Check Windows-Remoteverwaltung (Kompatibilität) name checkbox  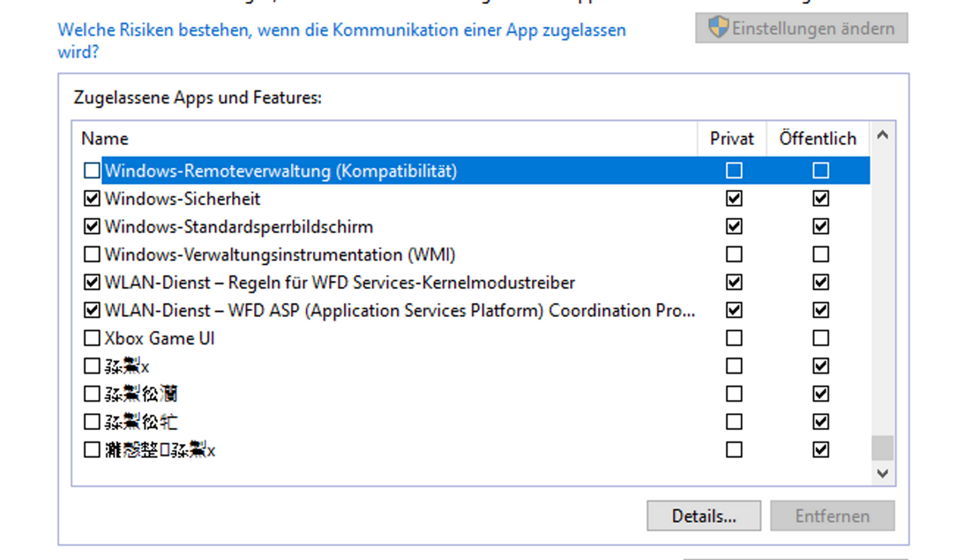tap(91, 171)
